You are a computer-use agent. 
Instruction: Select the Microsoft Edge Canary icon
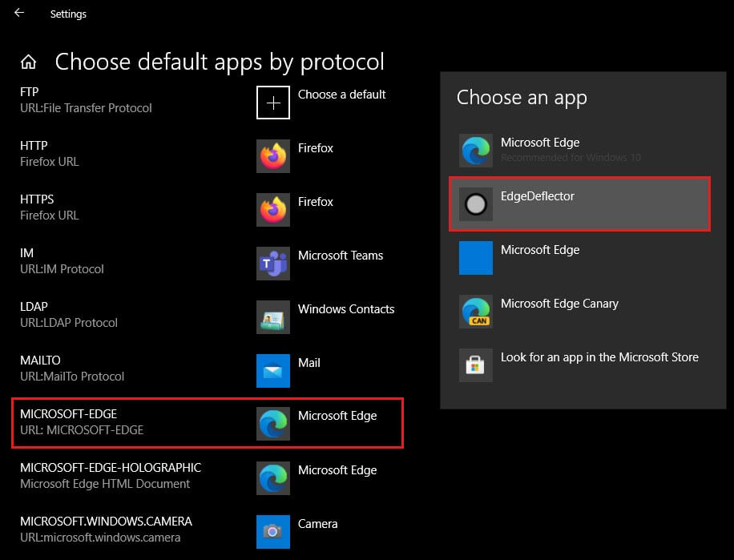coord(476,312)
